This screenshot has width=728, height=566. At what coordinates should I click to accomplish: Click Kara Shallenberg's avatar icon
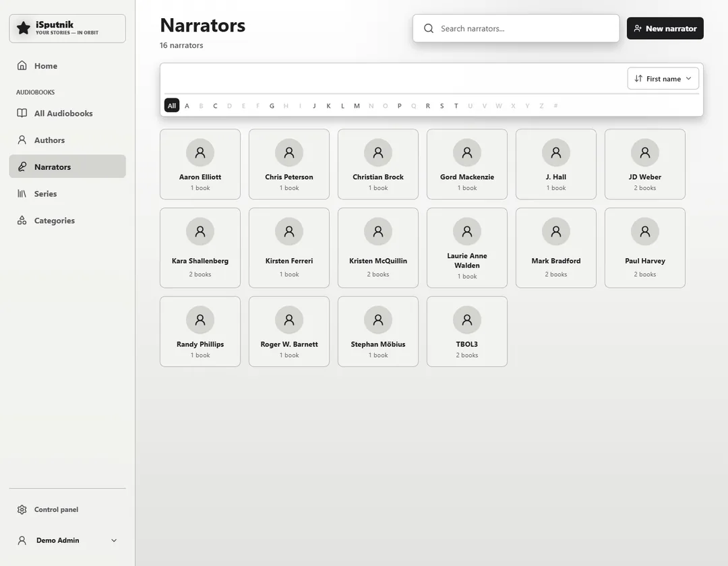point(200,231)
